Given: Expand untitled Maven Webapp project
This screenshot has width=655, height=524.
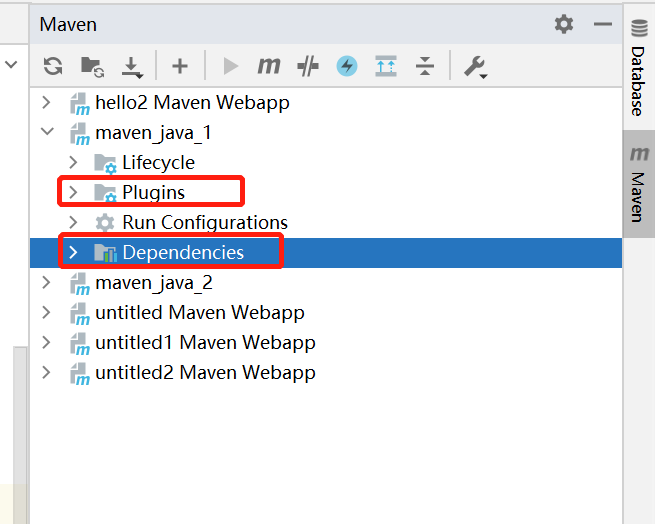Looking at the screenshot, I should [46, 312].
